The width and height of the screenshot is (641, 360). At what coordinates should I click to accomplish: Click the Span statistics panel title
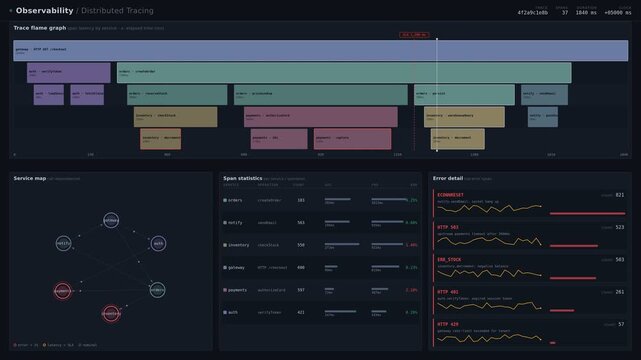(243, 178)
